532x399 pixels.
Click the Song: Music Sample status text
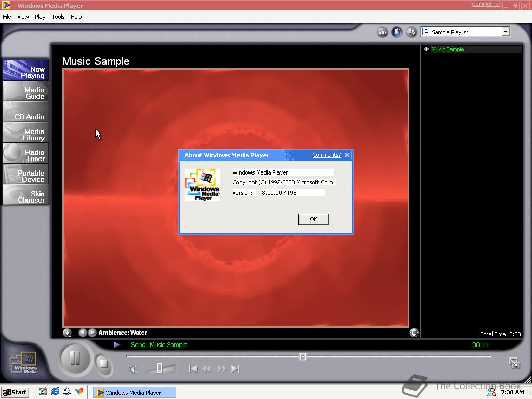pyautogui.click(x=159, y=345)
